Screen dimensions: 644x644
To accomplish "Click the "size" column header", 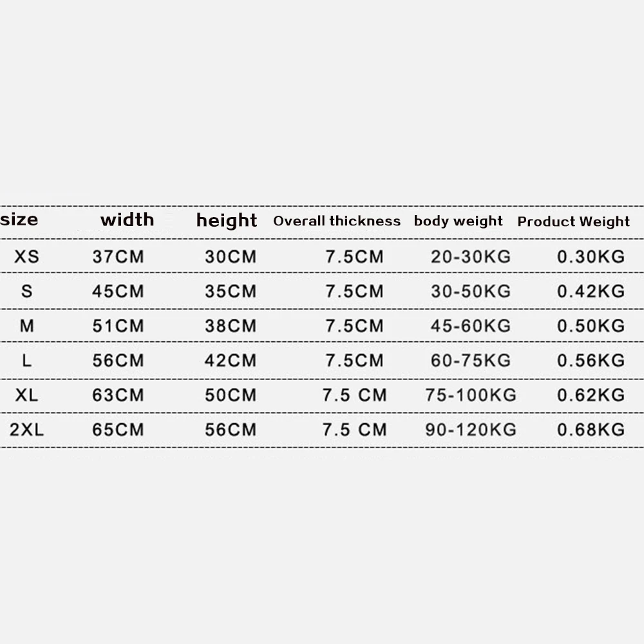I will click(19, 220).
